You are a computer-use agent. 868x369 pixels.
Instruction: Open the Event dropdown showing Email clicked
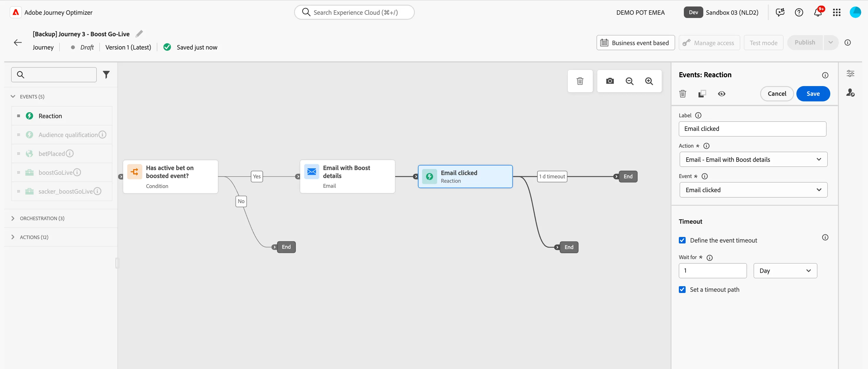(x=753, y=190)
